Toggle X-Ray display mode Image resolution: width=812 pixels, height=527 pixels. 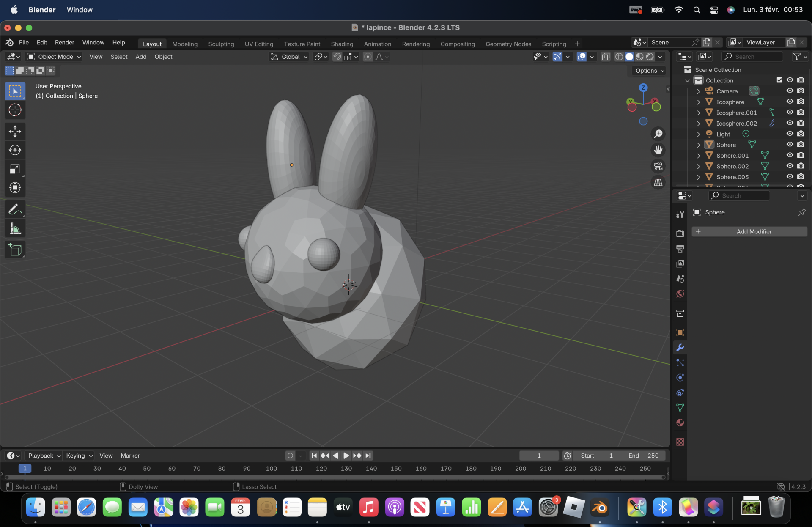(x=606, y=57)
